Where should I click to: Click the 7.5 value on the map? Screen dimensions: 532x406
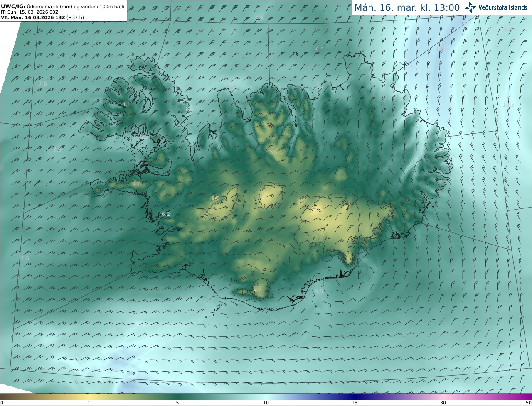pos(25,258)
